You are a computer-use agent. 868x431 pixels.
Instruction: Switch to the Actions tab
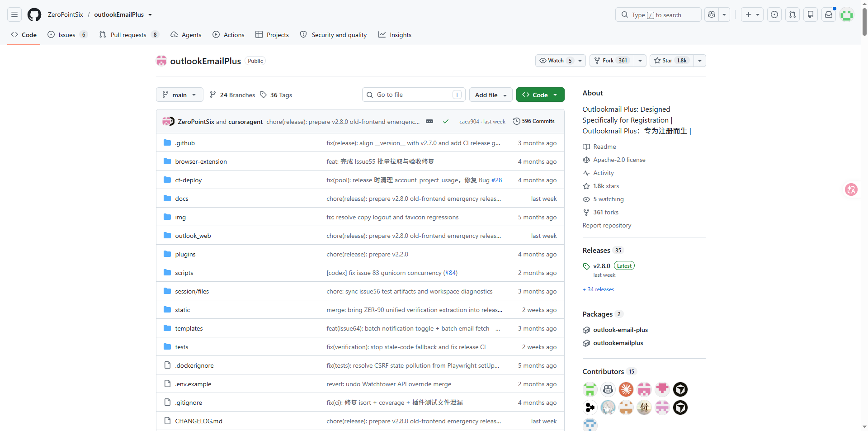coord(228,35)
